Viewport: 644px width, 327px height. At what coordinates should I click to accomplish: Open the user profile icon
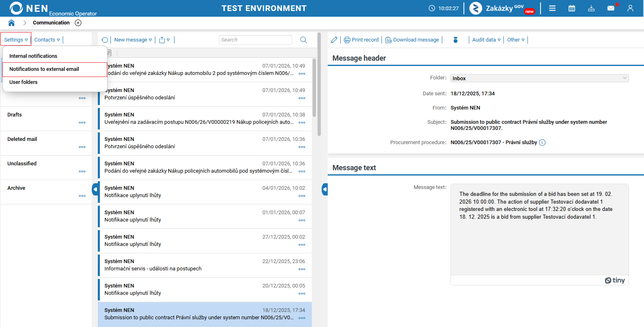(x=631, y=8)
